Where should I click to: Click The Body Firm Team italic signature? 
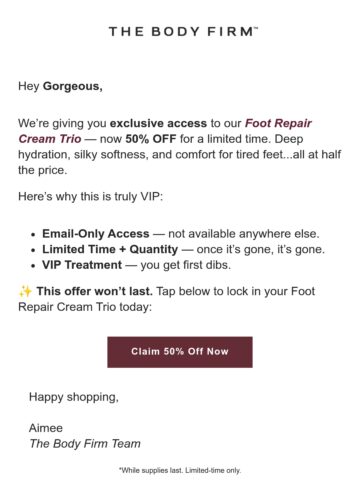(85, 444)
